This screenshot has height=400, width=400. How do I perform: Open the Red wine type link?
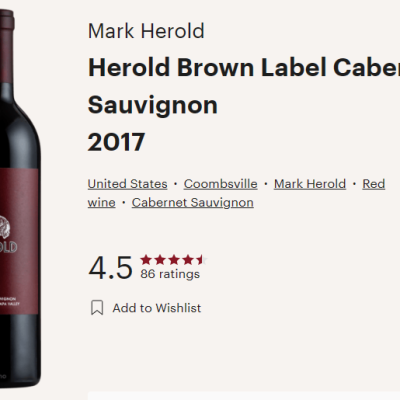coord(374,184)
